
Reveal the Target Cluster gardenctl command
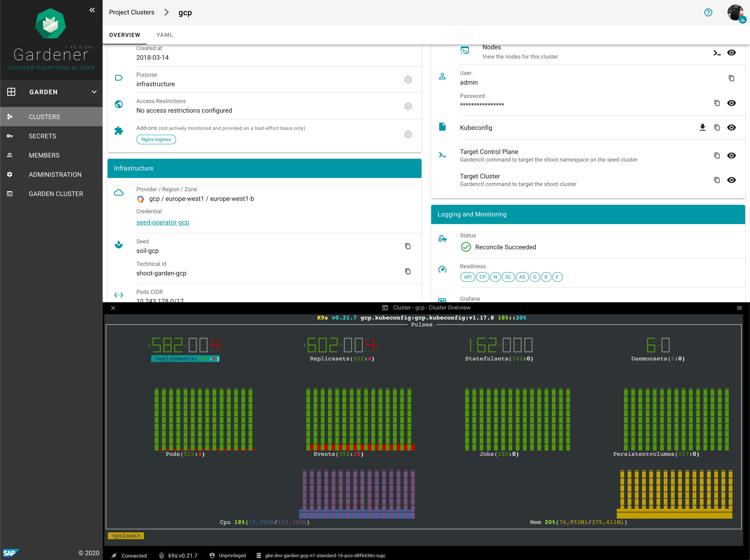pyautogui.click(x=731, y=180)
